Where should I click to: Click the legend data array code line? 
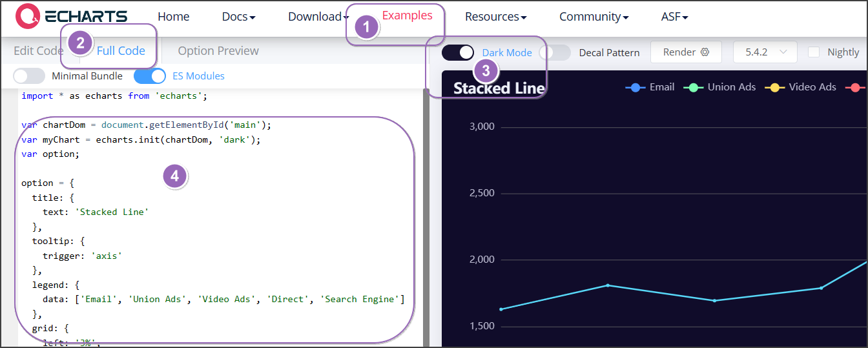click(223, 299)
